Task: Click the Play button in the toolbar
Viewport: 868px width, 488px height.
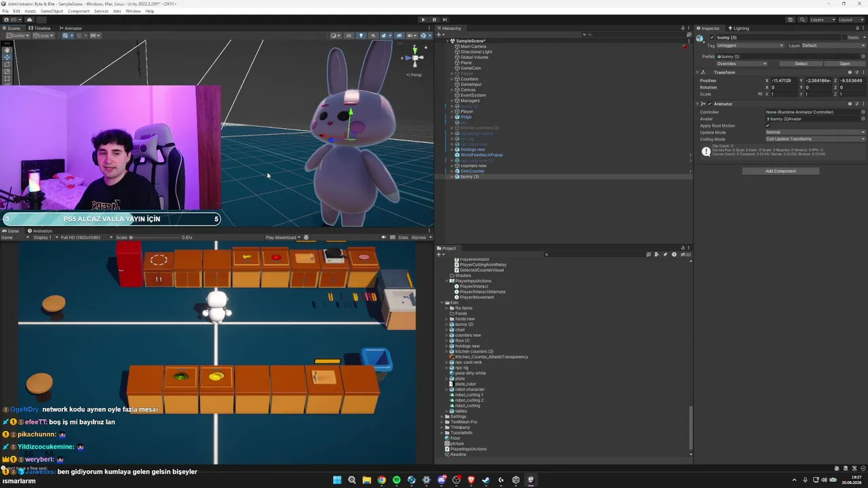Action: [x=423, y=20]
